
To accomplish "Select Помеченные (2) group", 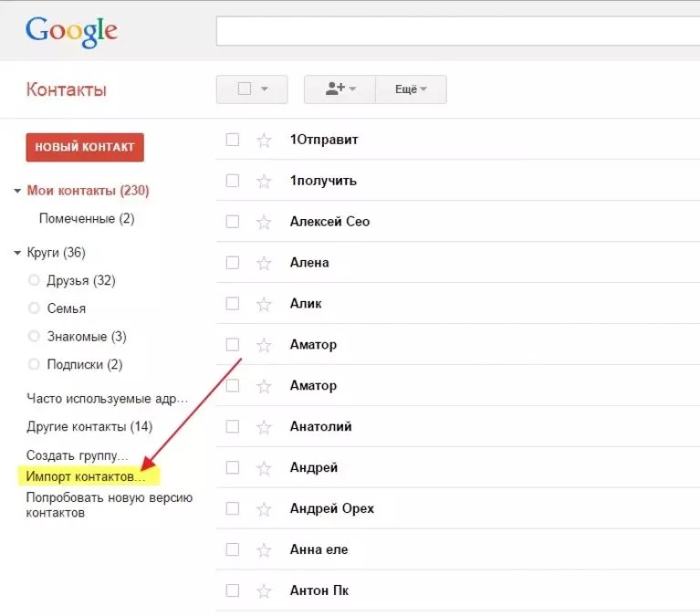I will tap(87, 219).
